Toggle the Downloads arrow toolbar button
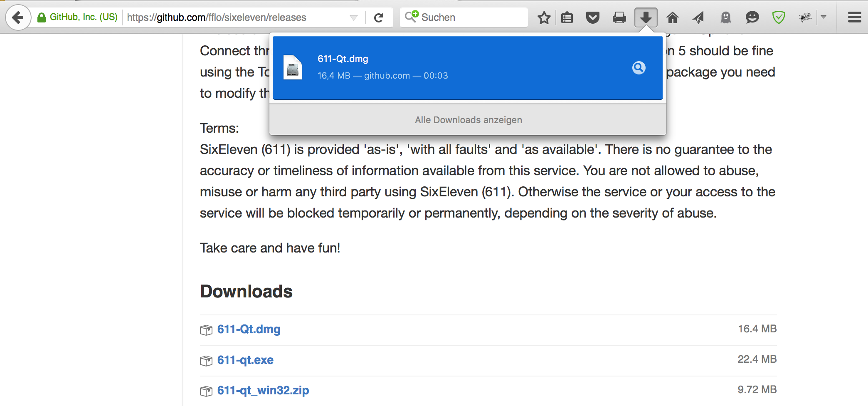This screenshot has height=406, width=868. click(646, 17)
